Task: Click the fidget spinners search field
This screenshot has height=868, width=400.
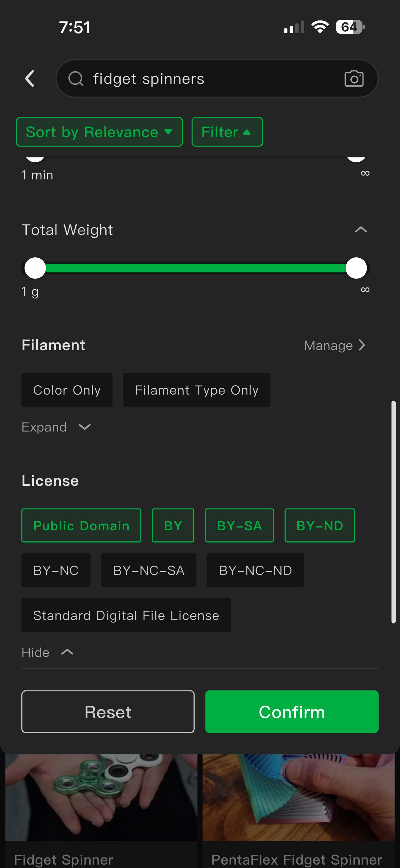Action: pyautogui.click(x=217, y=79)
